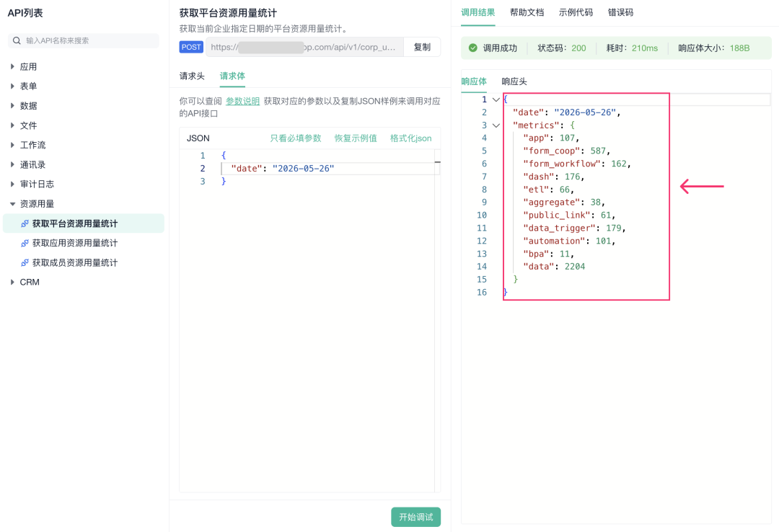Select 获取平台资源用量统计 in the API list
The width and height of the screenshot is (779, 532).
84,223
